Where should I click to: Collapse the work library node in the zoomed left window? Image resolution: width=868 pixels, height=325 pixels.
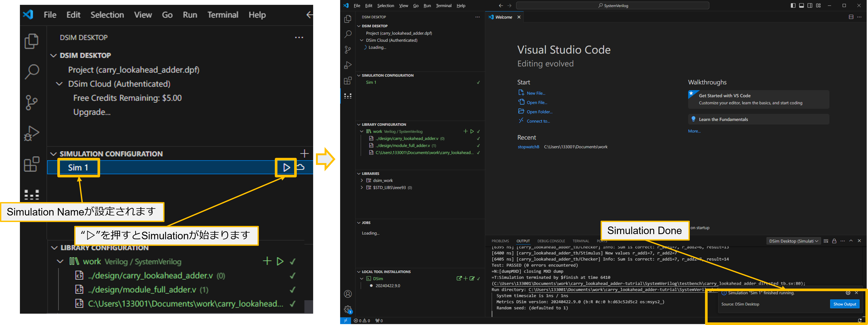coord(60,262)
